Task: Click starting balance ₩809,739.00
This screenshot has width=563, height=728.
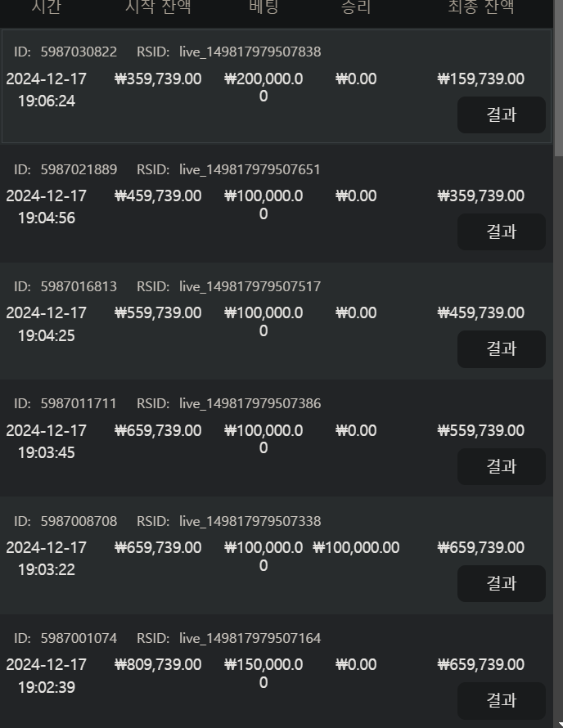Action: click(158, 664)
